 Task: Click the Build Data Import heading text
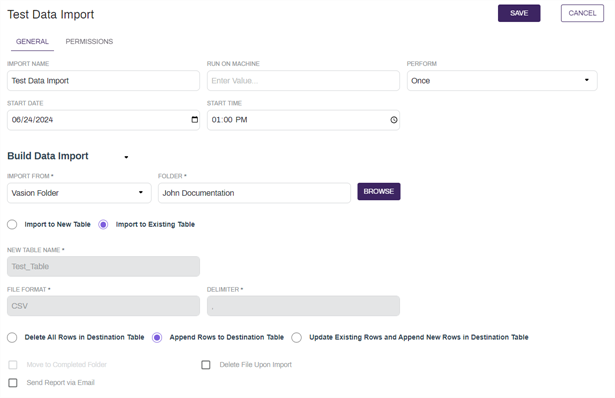click(x=48, y=156)
